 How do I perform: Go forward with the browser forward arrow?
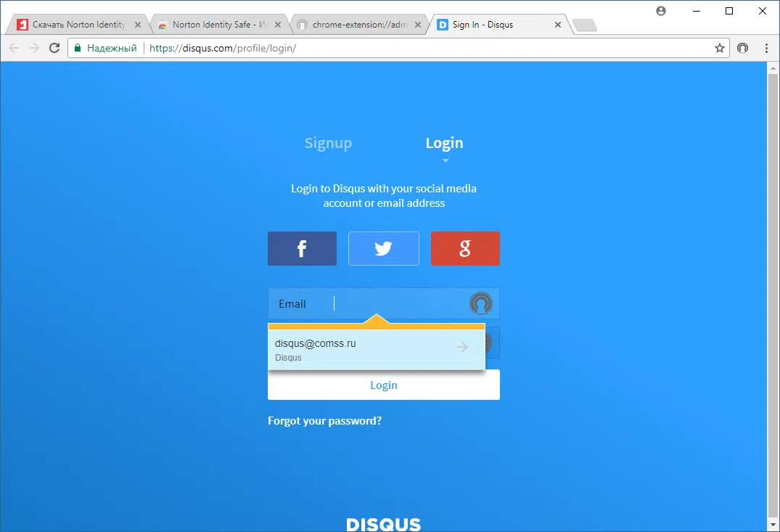[34, 48]
